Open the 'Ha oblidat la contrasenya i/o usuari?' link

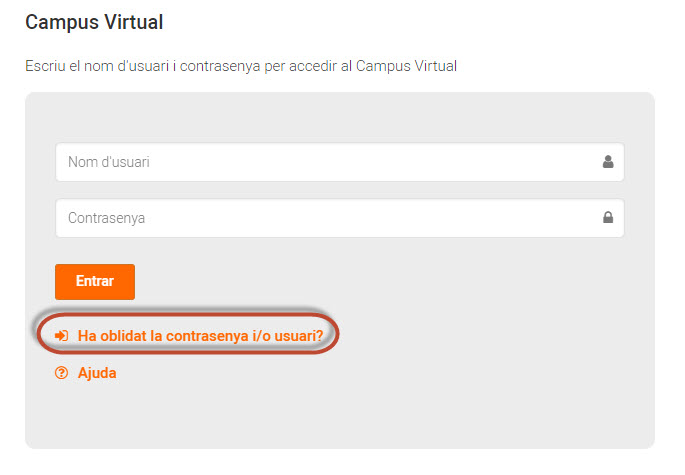point(200,336)
